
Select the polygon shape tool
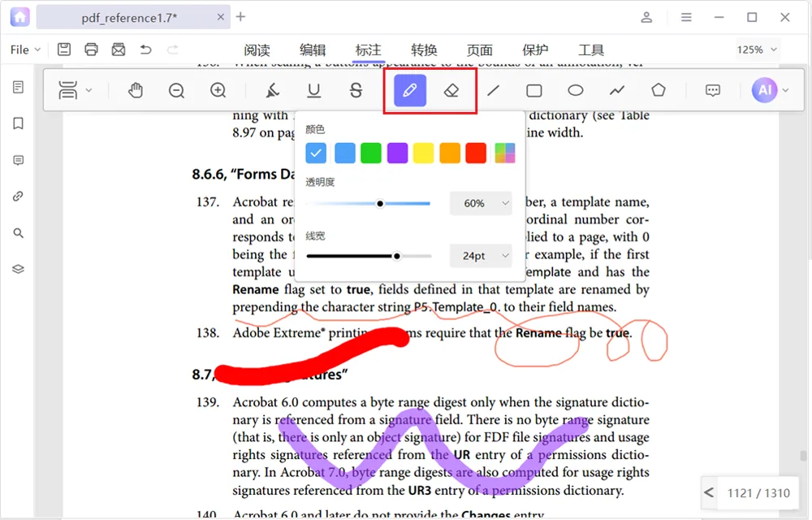[659, 90]
